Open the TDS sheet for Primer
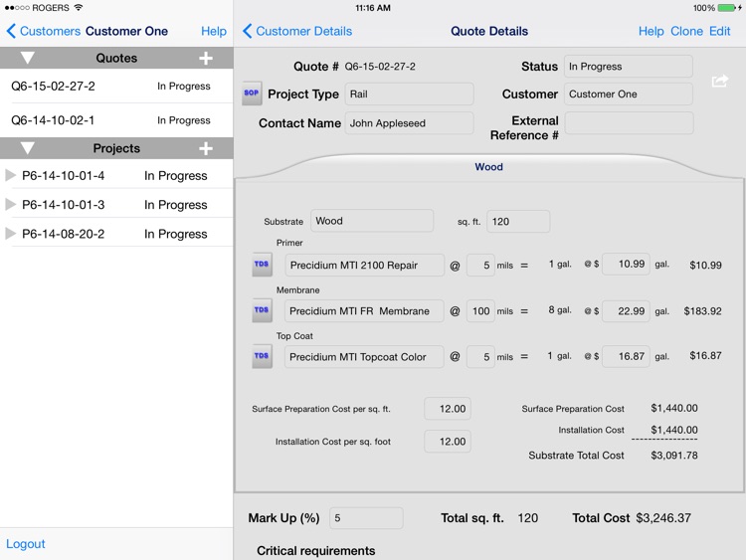 click(x=262, y=265)
